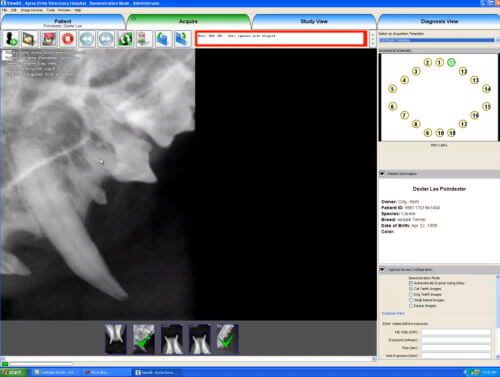Click the green rotating arrows toolbar icon
The image size is (500, 377).
[125, 39]
